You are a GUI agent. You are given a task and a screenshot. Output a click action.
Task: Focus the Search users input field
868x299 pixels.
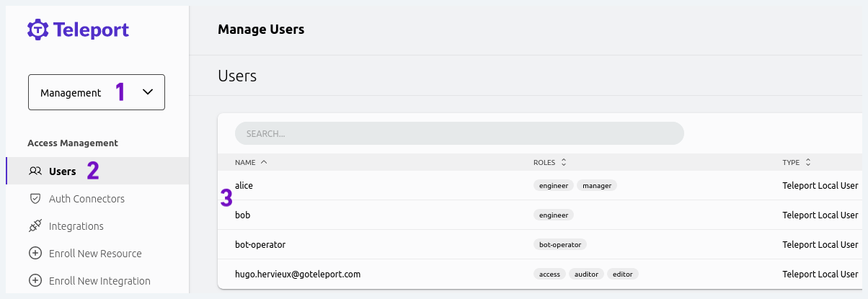point(459,133)
